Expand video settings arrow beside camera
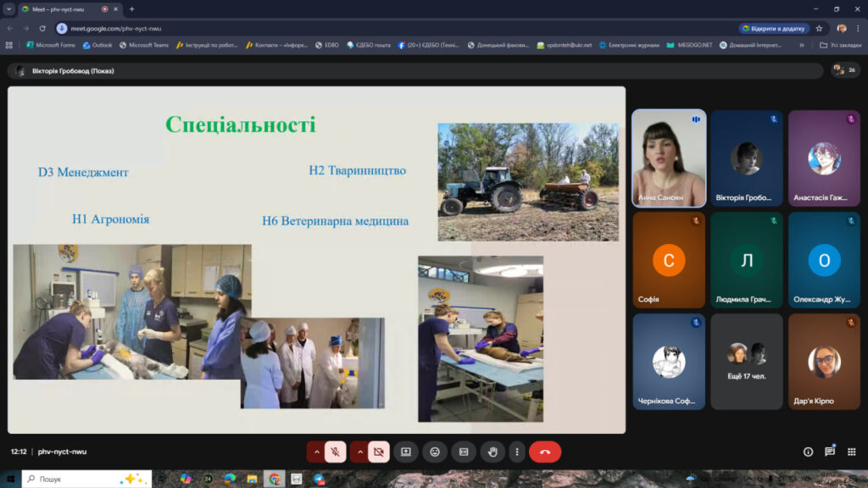868x488 pixels. (x=359, y=452)
